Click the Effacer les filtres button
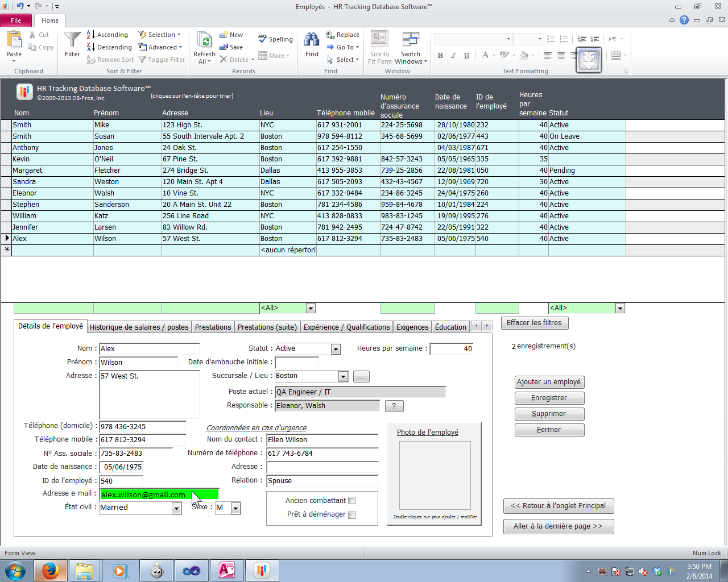This screenshot has width=728, height=582. pos(535,323)
